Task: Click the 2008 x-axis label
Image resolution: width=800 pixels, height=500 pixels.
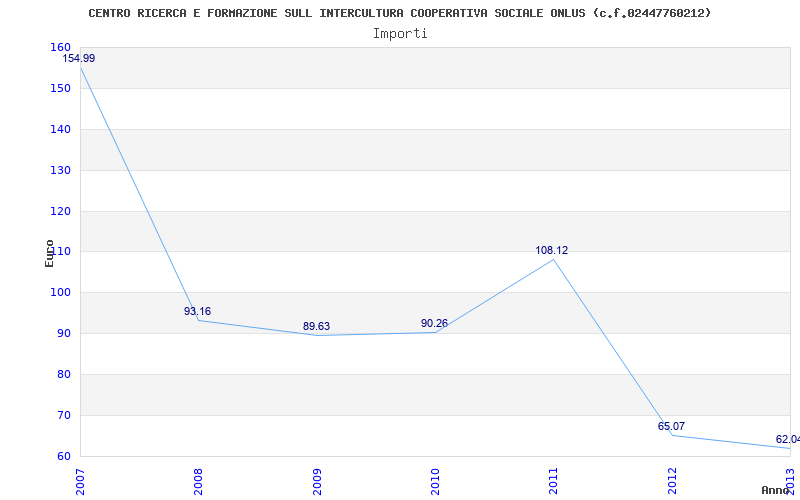Action: point(198,482)
